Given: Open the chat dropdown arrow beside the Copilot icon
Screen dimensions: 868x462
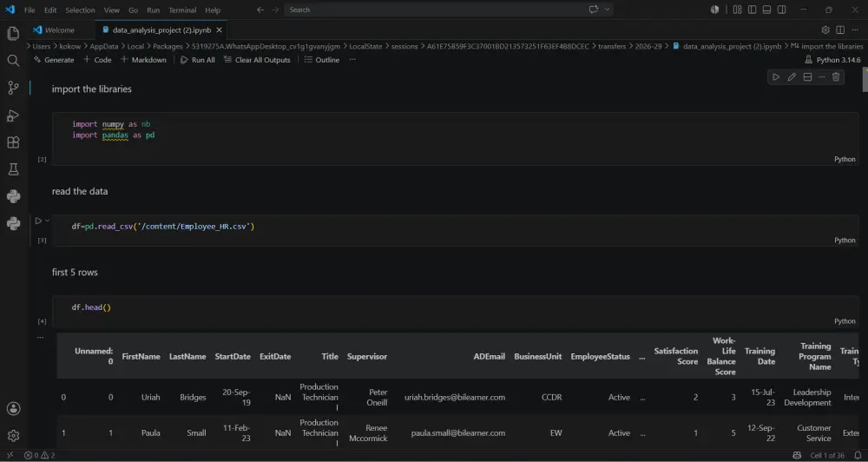Looking at the screenshot, I should [608, 10].
